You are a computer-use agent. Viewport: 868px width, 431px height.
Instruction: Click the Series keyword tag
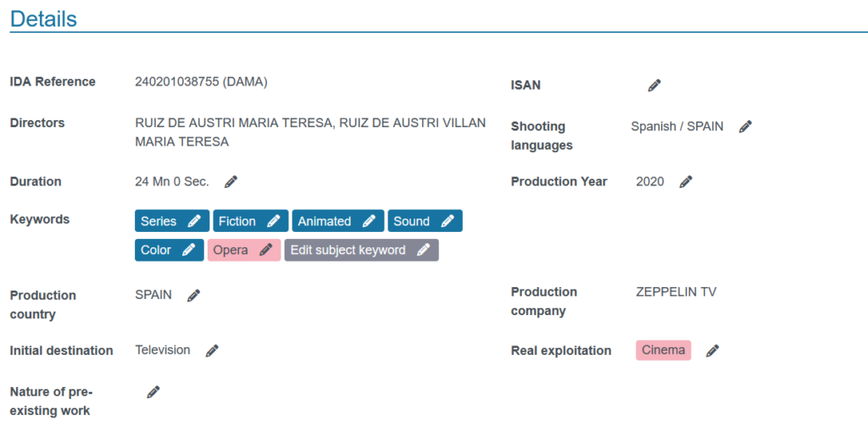coord(172,221)
